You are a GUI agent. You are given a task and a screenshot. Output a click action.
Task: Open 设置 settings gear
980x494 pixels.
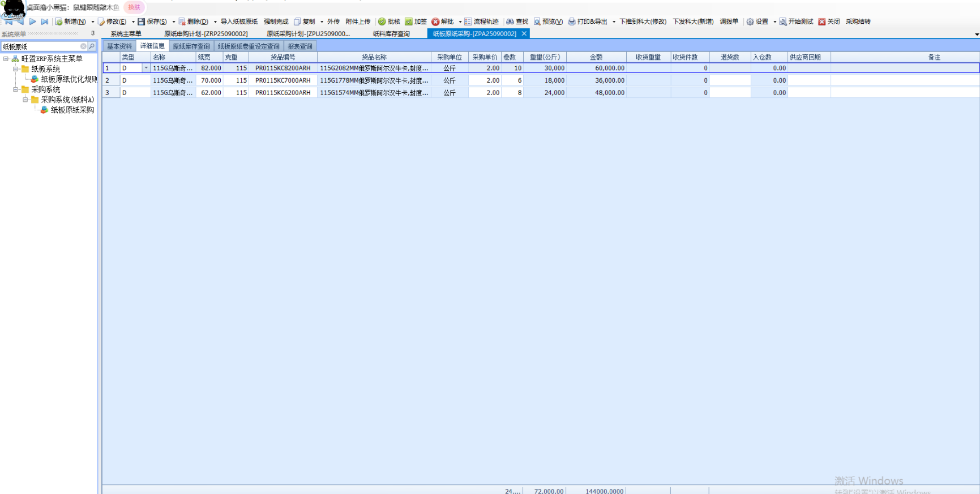(x=758, y=22)
